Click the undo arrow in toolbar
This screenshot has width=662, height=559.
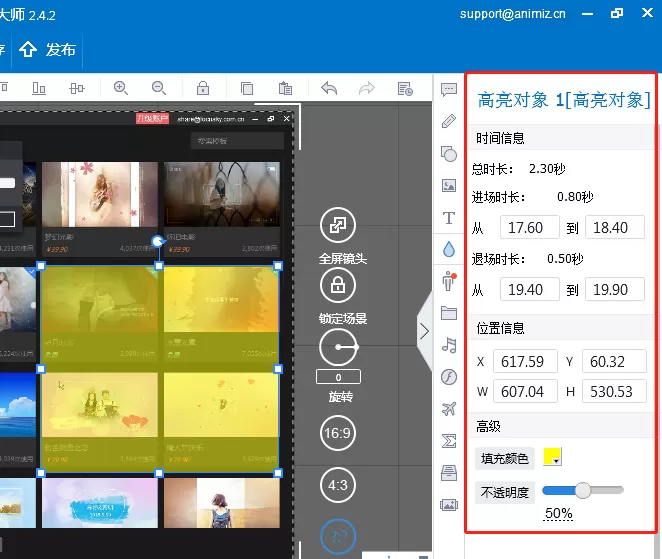329,88
